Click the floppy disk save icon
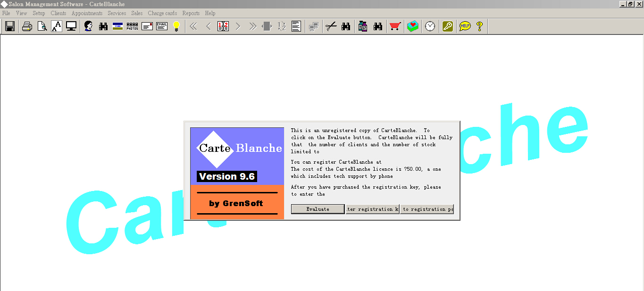The width and height of the screenshot is (644, 291). [x=10, y=26]
